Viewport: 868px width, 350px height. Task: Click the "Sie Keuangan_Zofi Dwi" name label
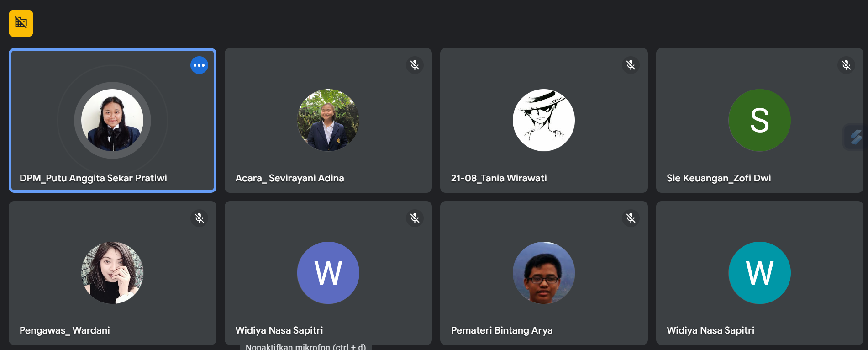[x=719, y=178]
